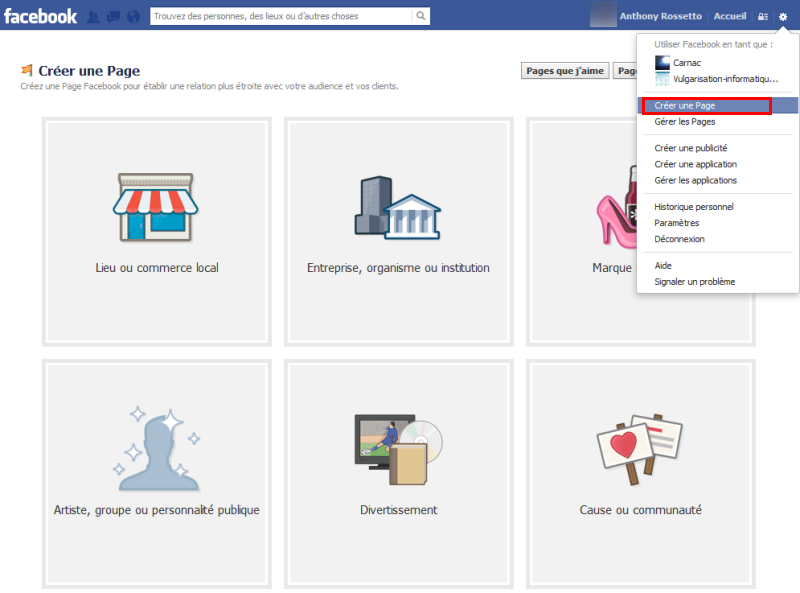The height and width of the screenshot is (593, 800).
Task: Click Artiste, groupe ou personnalité publique label
Action: click(x=157, y=510)
